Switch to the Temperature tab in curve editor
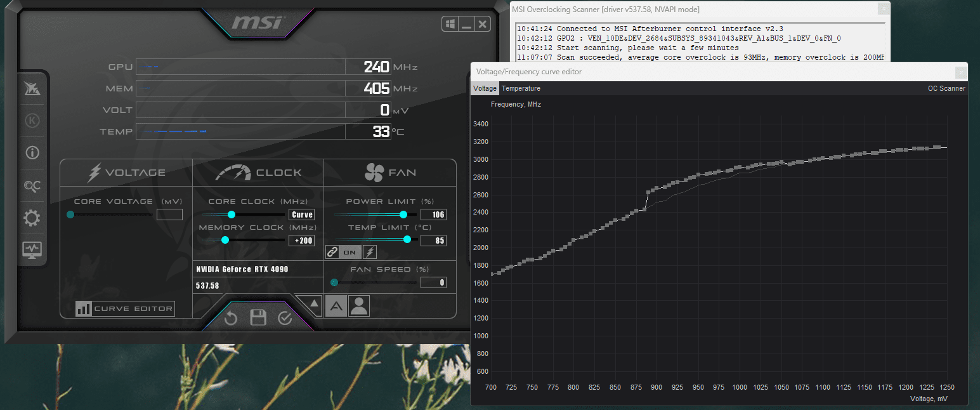 click(521, 88)
